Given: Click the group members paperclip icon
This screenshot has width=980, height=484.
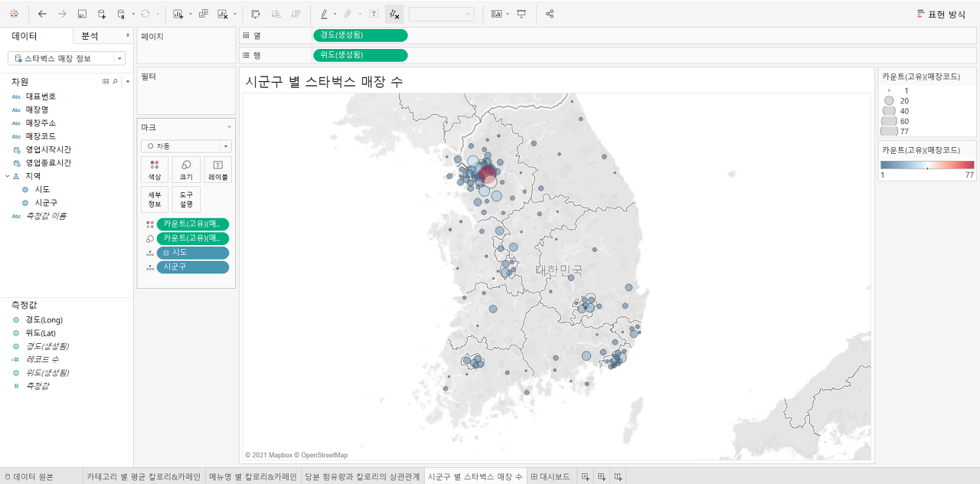Looking at the screenshot, I should pyautogui.click(x=348, y=14).
